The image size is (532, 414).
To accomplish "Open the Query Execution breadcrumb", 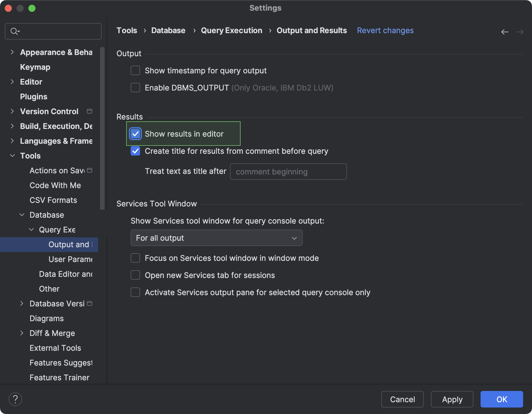I will click(231, 30).
